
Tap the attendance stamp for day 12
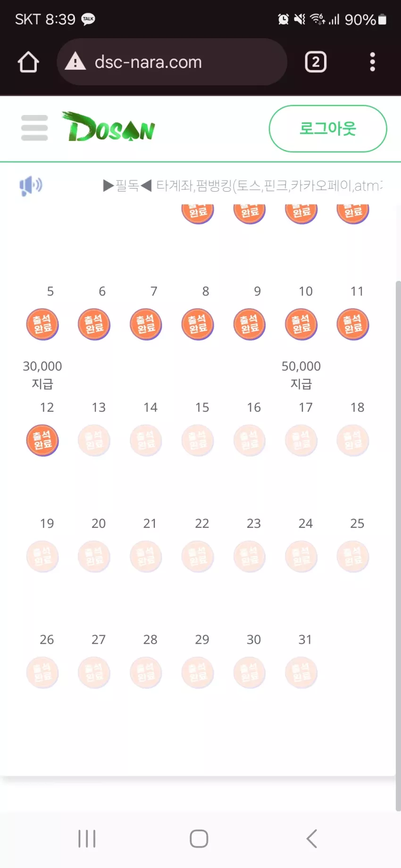pyautogui.click(x=42, y=441)
